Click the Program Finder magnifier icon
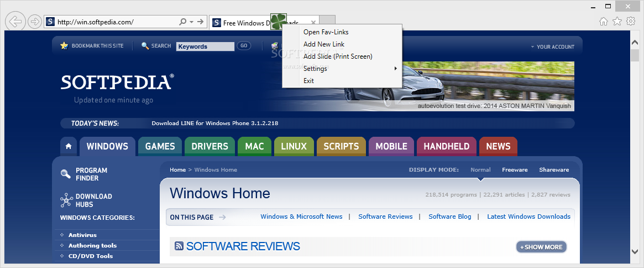Screen dimensions: 644x268 [x=66, y=174]
